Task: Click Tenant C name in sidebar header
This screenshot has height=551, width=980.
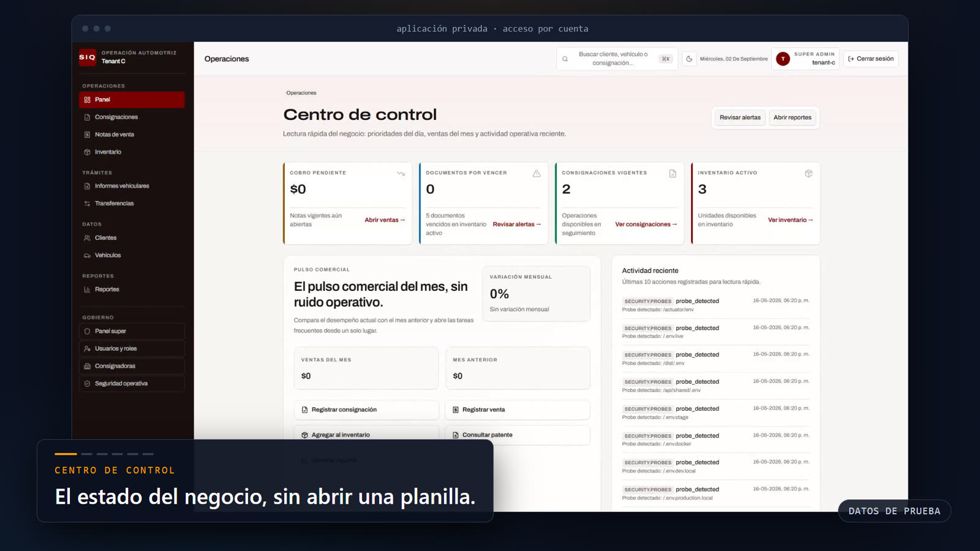Action: pyautogui.click(x=113, y=61)
